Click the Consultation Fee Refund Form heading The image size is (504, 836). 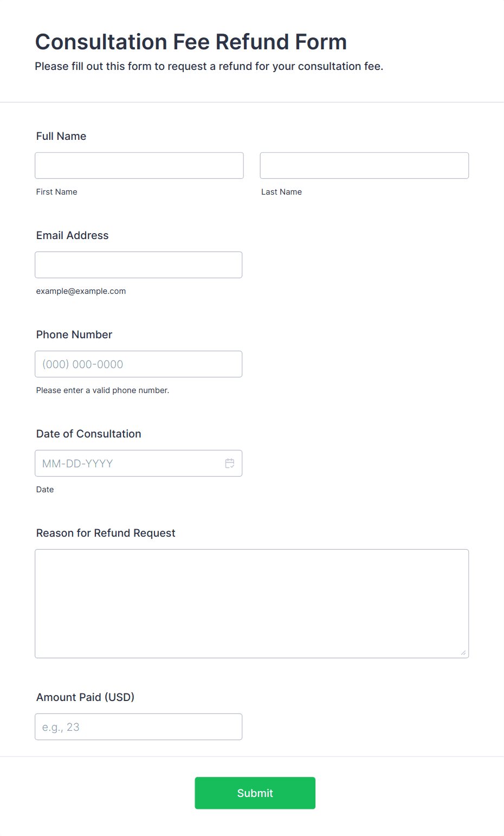pos(191,42)
